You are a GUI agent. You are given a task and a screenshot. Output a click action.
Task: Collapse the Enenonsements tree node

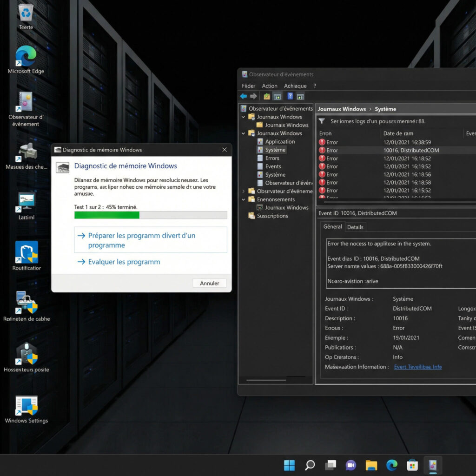tap(244, 199)
